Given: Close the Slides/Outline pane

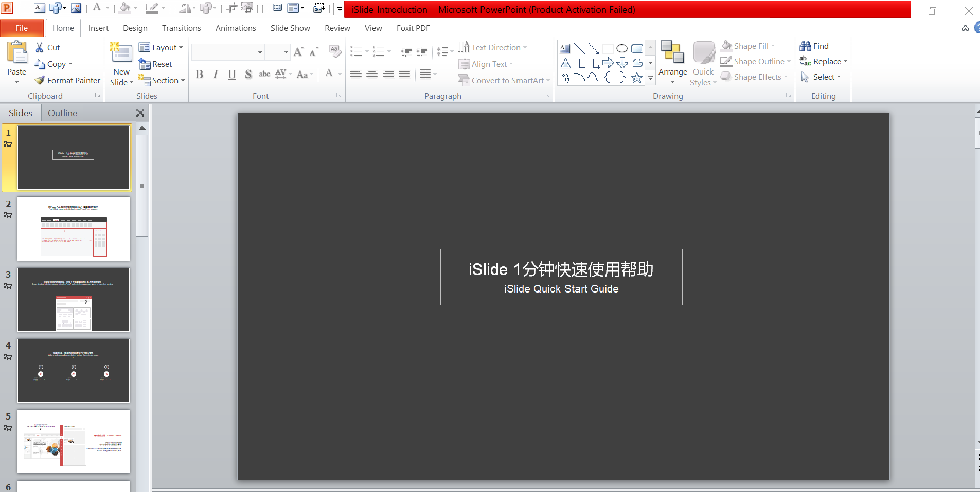Looking at the screenshot, I should [140, 113].
